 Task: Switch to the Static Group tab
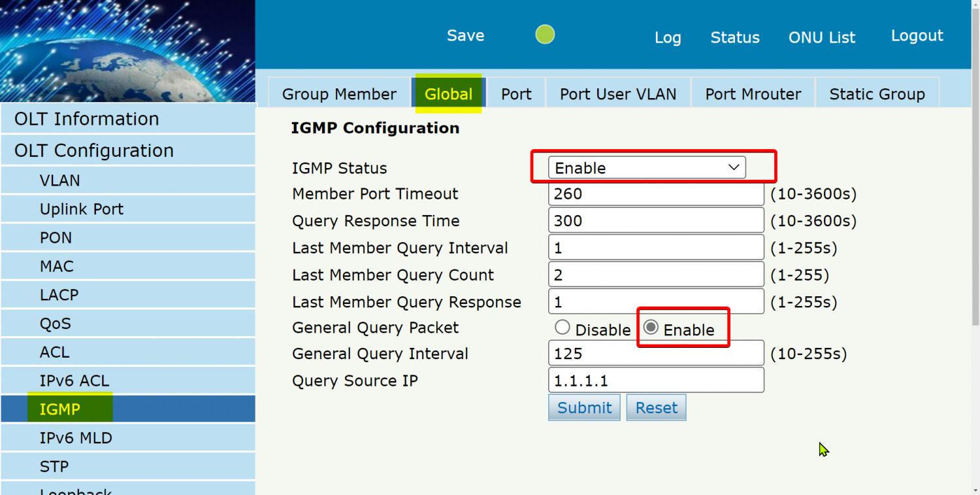point(876,94)
